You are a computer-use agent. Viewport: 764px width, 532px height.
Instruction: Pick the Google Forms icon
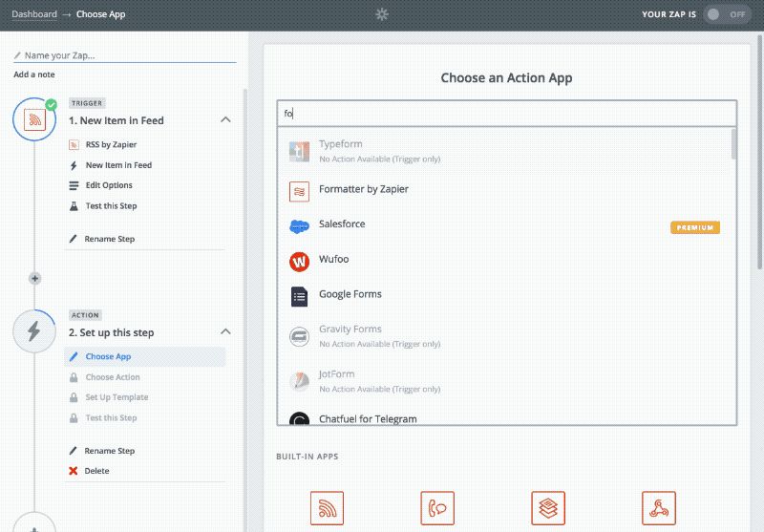300,296
